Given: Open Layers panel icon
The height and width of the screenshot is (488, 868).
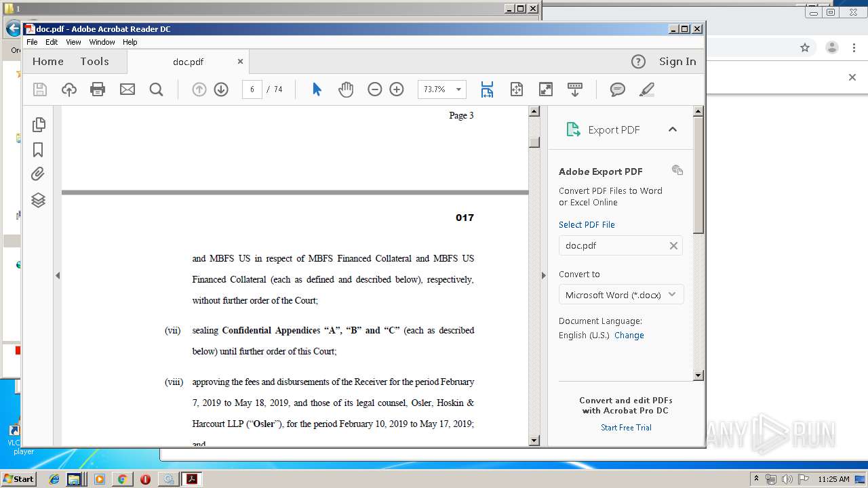Looking at the screenshot, I should coord(39,200).
